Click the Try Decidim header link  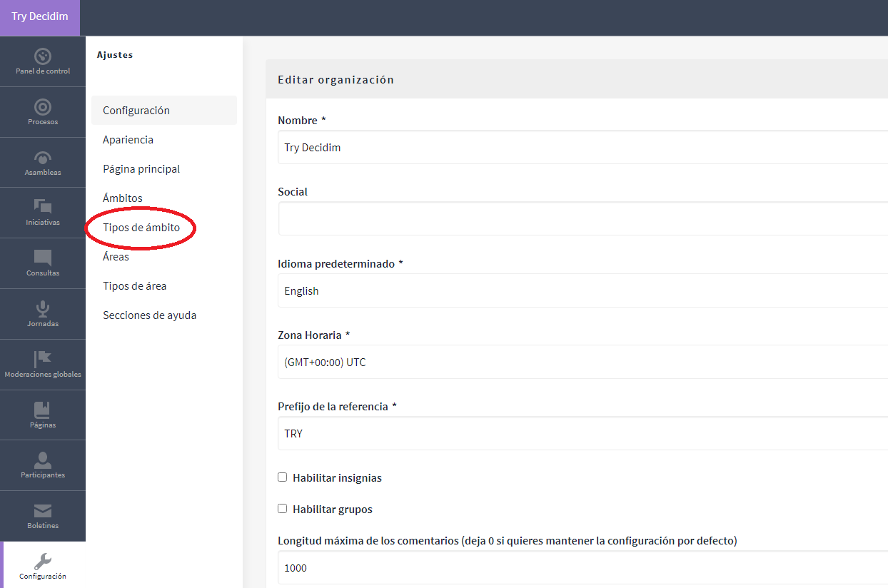point(40,16)
